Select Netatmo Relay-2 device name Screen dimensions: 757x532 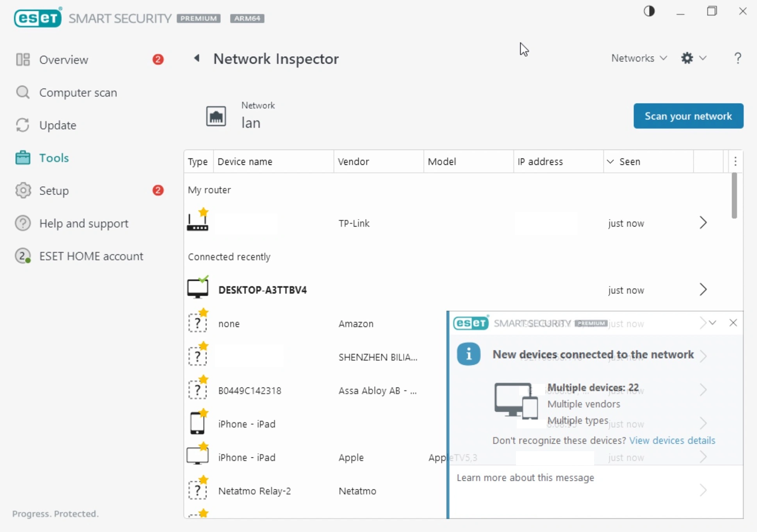point(255,491)
